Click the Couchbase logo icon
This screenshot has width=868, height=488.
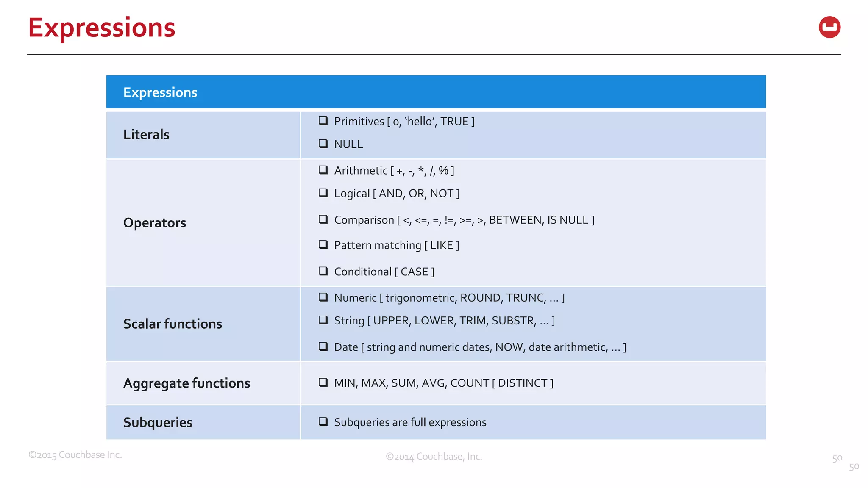pyautogui.click(x=829, y=27)
